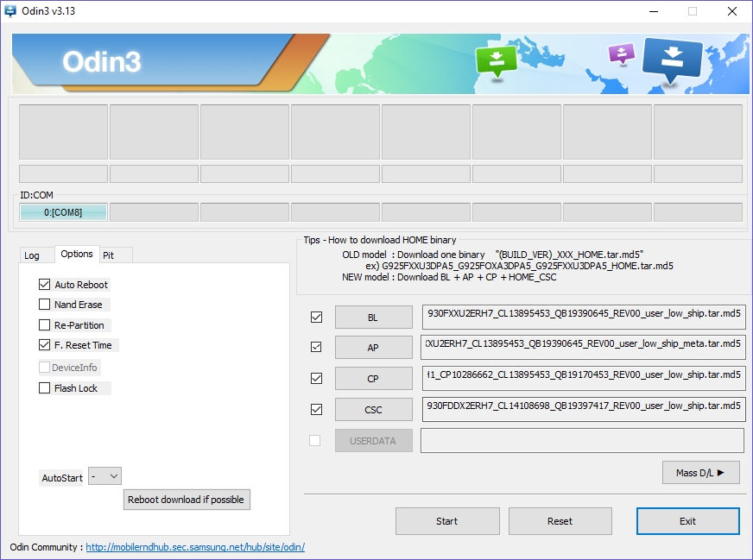This screenshot has height=560, width=753.
Task: Uncheck the CP file checkbox
Action: point(316,378)
